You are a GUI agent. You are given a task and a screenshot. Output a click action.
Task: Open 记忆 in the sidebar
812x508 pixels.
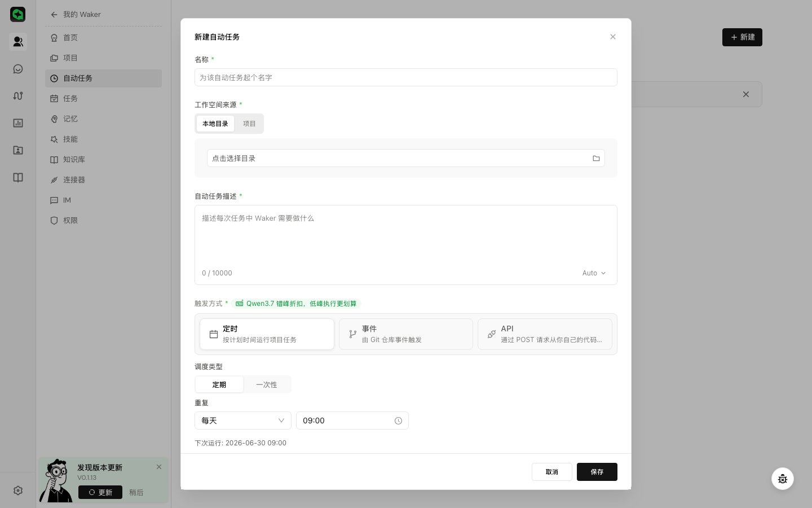coord(103,119)
